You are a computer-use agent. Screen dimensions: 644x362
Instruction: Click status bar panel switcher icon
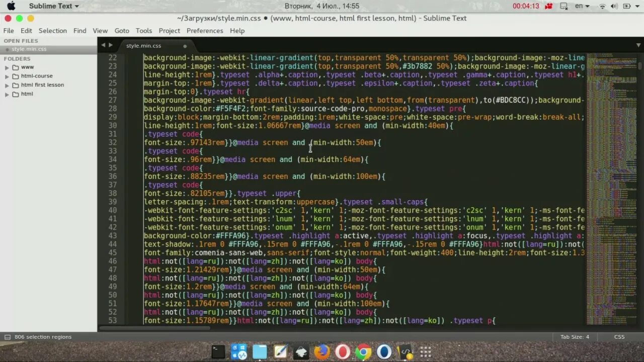coord(8,337)
